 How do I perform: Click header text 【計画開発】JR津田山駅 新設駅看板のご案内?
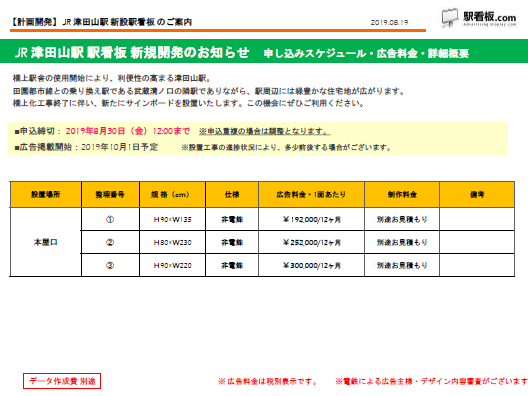[x=101, y=22]
